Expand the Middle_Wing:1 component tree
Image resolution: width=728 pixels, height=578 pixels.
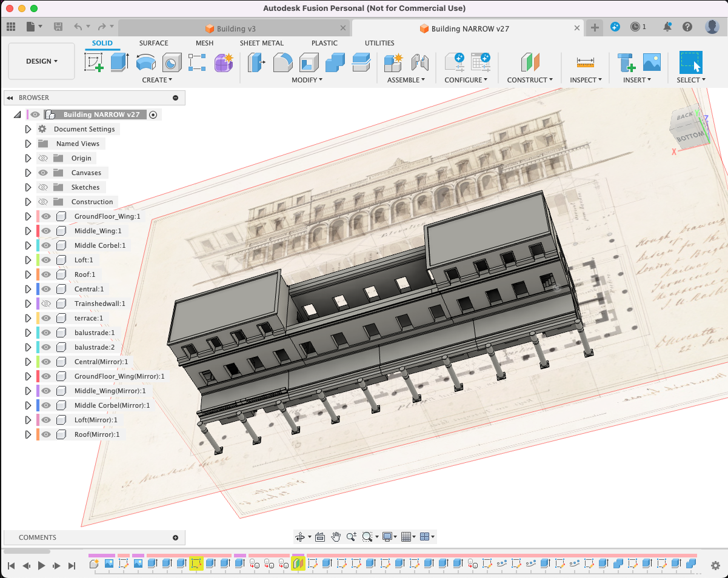coord(28,231)
